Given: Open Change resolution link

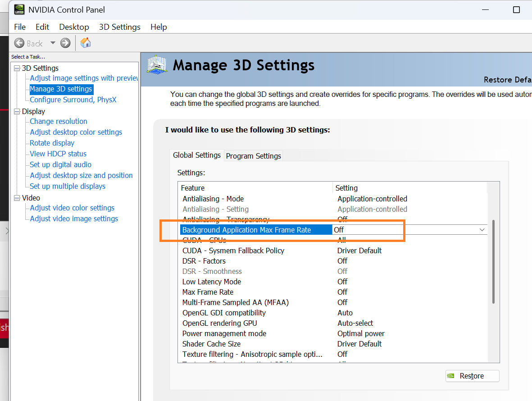Looking at the screenshot, I should point(59,121).
